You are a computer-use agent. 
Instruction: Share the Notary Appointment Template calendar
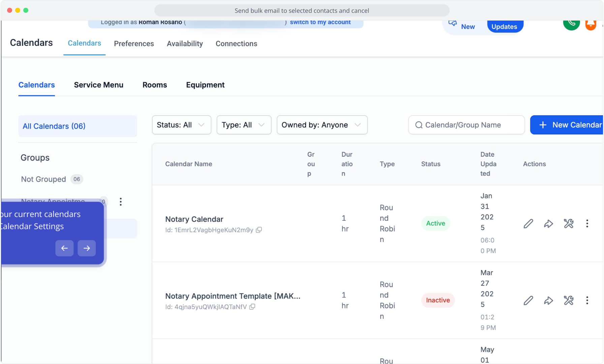click(x=548, y=300)
